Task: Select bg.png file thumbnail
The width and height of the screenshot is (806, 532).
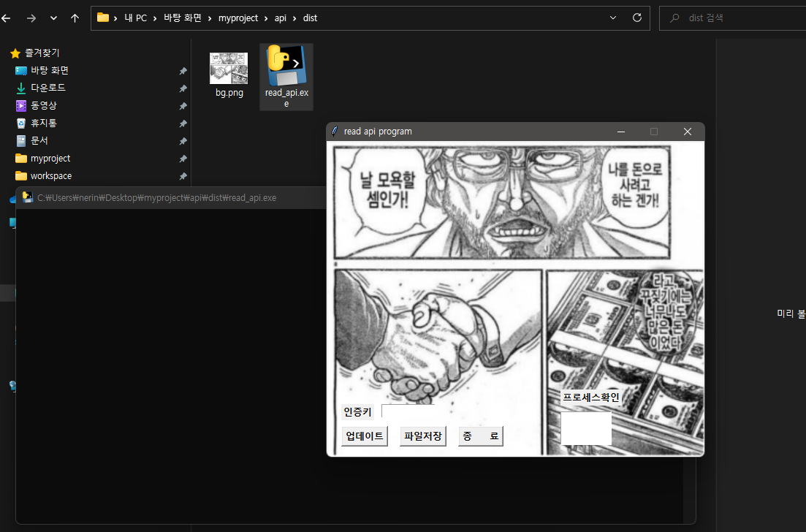Action: (x=229, y=69)
